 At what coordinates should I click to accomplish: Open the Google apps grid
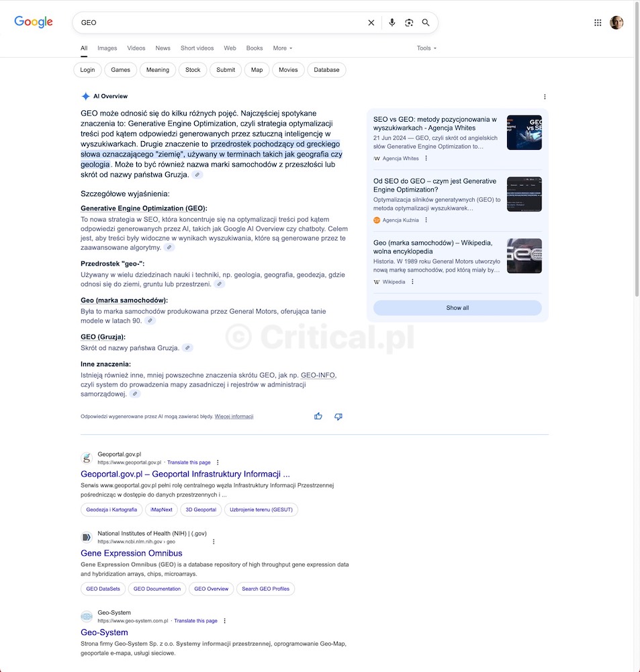click(598, 23)
